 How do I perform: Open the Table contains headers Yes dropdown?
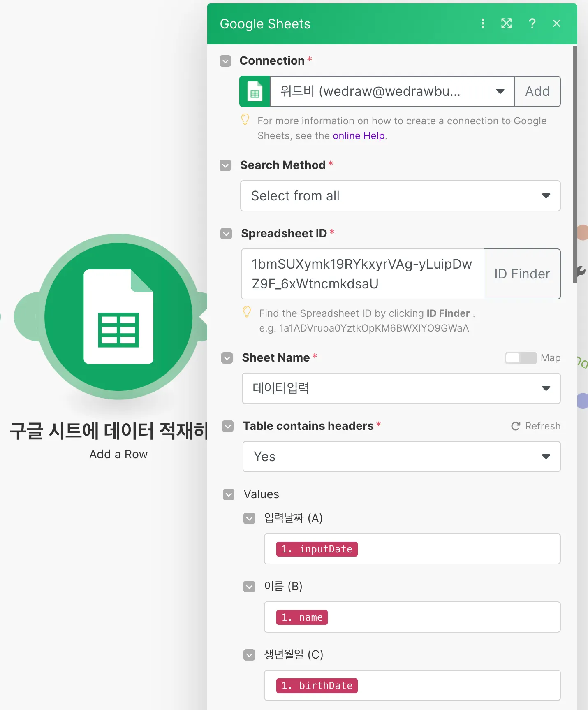point(402,457)
